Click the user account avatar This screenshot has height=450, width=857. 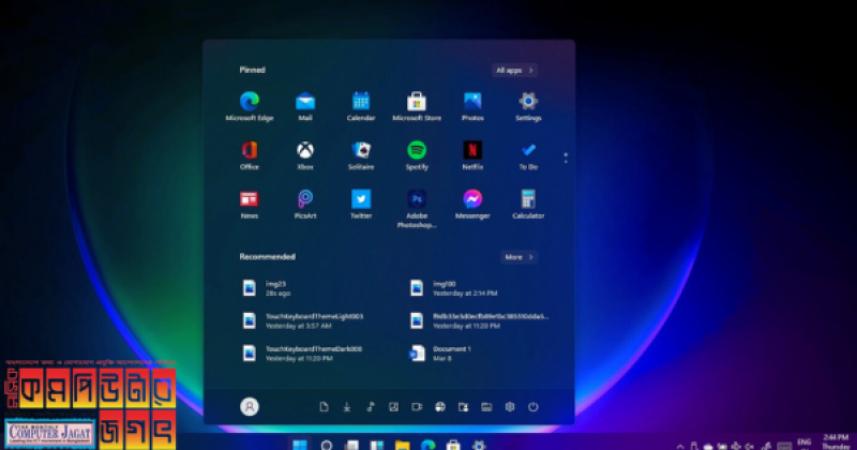[249, 407]
